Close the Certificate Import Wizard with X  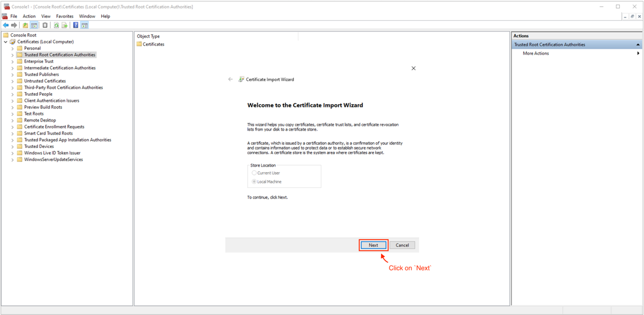pos(414,69)
